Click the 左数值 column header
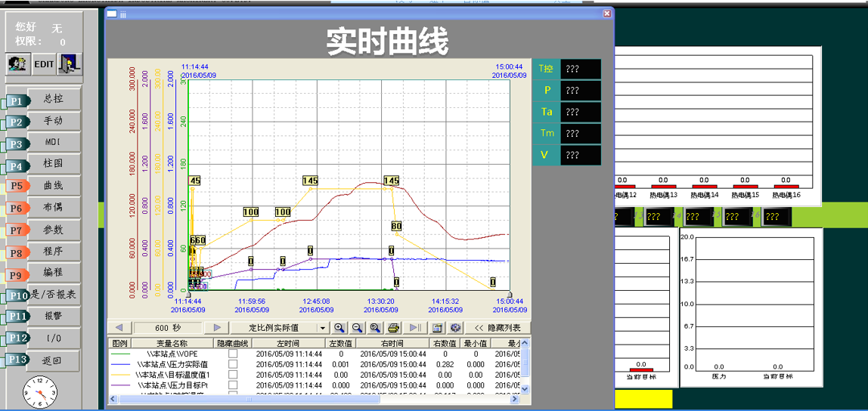 (x=340, y=342)
